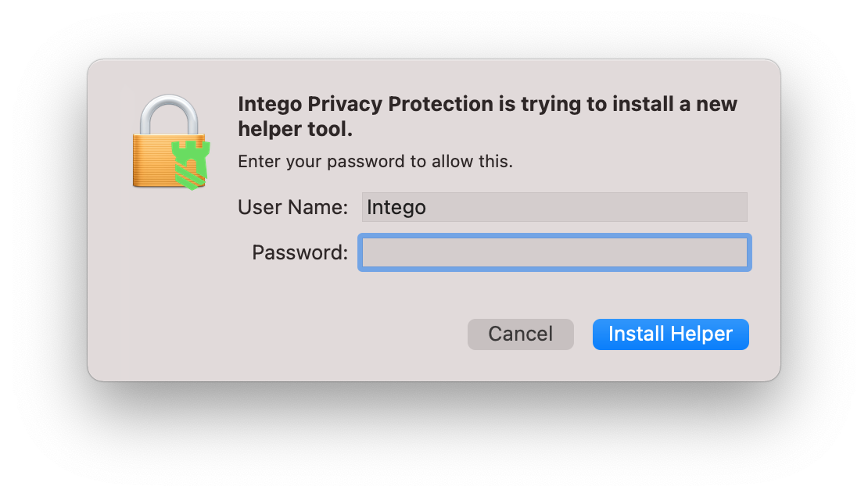This screenshot has width=868, height=497.
Task: Select the 'Intego' text in User Name
Action: (x=396, y=208)
